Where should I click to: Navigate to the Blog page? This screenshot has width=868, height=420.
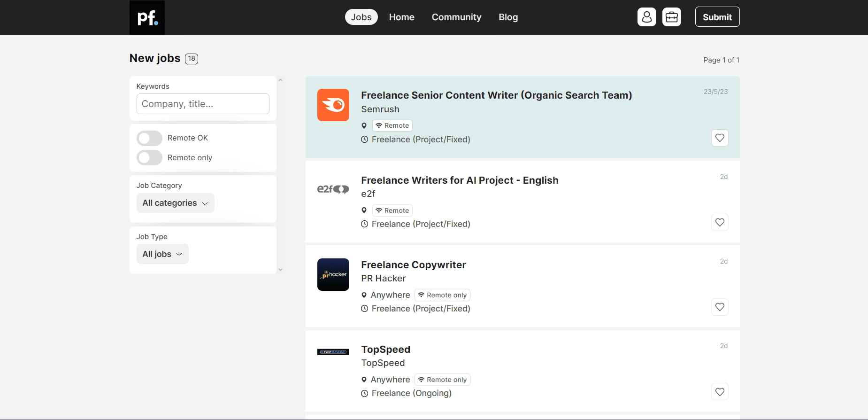(x=508, y=17)
